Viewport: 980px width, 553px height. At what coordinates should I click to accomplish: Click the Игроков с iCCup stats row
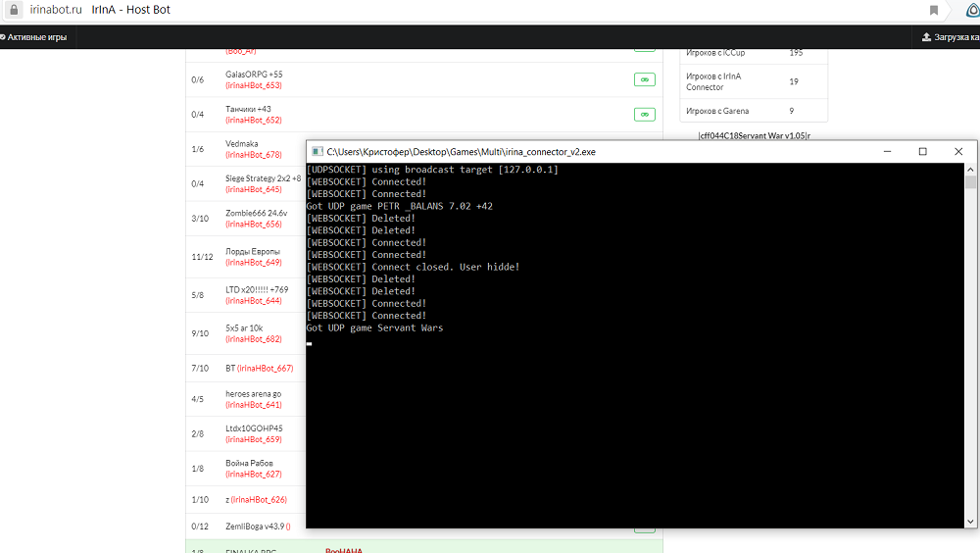coord(754,53)
